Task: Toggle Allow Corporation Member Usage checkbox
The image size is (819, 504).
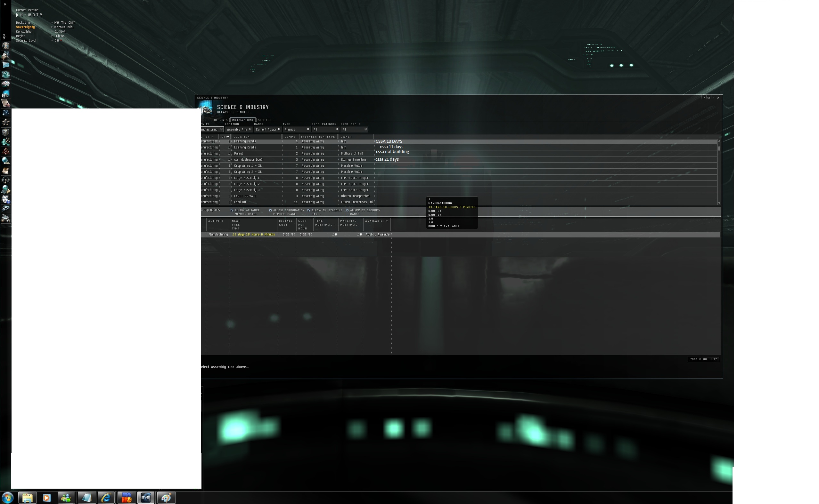Action: (x=270, y=210)
